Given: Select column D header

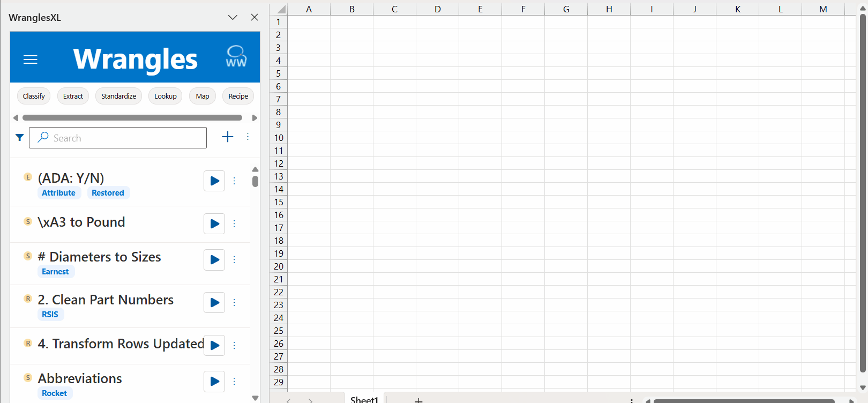Looking at the screenshot, I should pyautogui.click(x=437, y=9).
